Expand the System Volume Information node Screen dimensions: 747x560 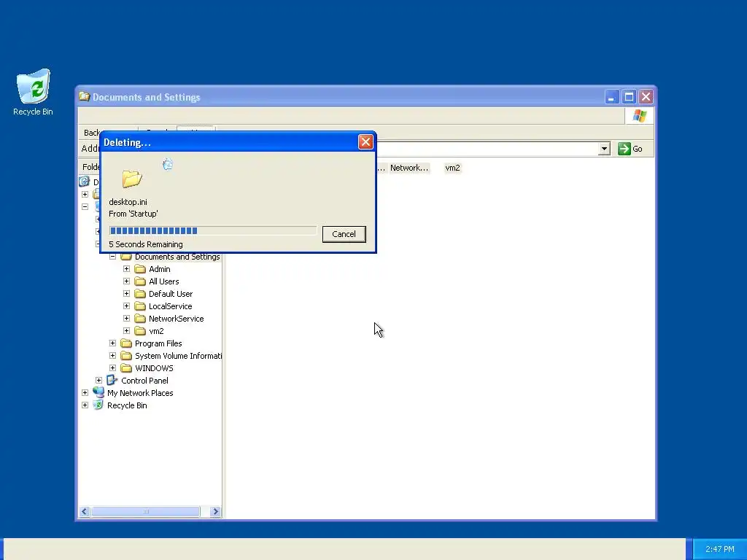112,356
